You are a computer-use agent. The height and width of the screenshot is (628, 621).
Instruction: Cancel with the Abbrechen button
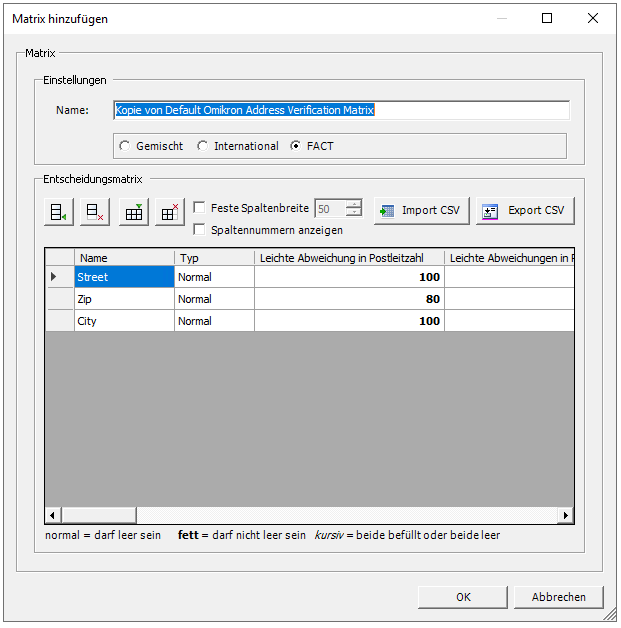point(559,597)
